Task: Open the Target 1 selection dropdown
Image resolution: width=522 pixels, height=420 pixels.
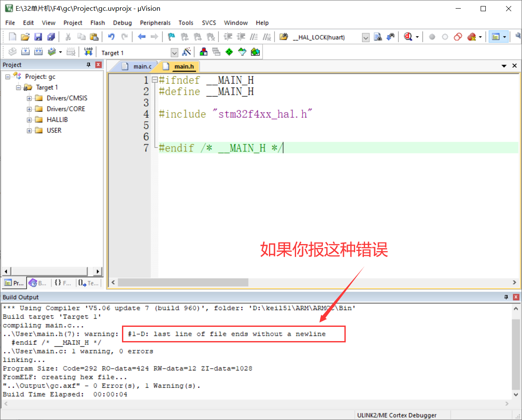Action: 174,52
